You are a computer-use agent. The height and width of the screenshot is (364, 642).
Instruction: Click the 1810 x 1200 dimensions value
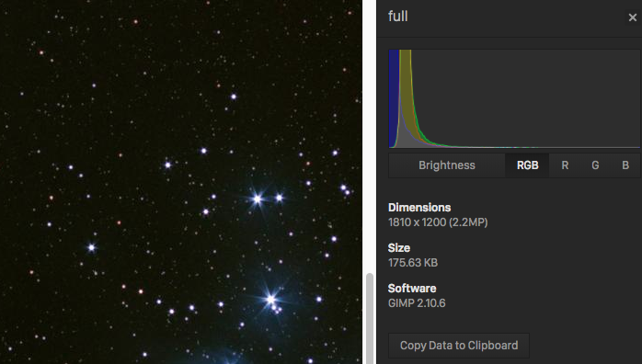[438, 222]
